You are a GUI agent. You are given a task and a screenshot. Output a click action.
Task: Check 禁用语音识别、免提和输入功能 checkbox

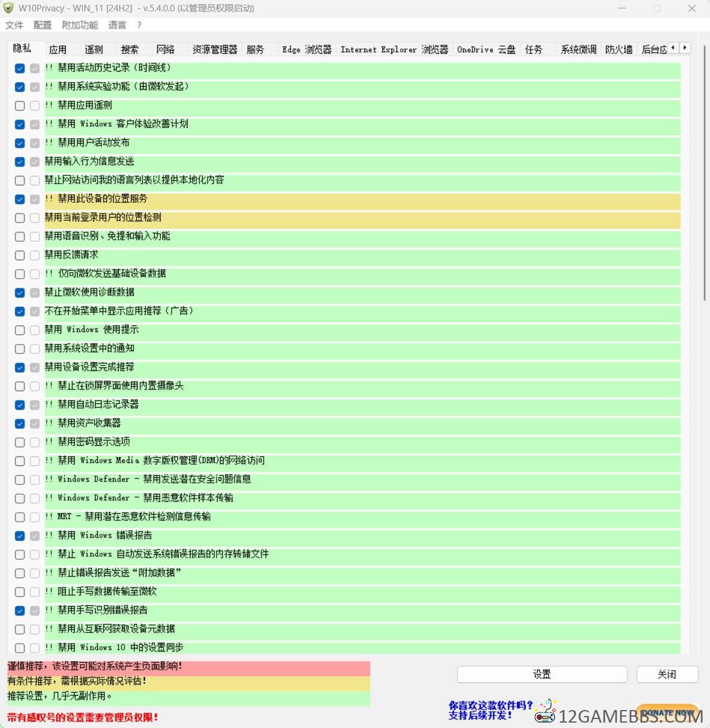(x=20, y=236)
